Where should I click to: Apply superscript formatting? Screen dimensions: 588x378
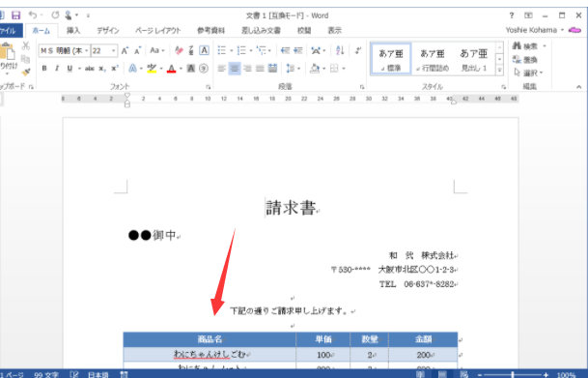click(114, 69)
